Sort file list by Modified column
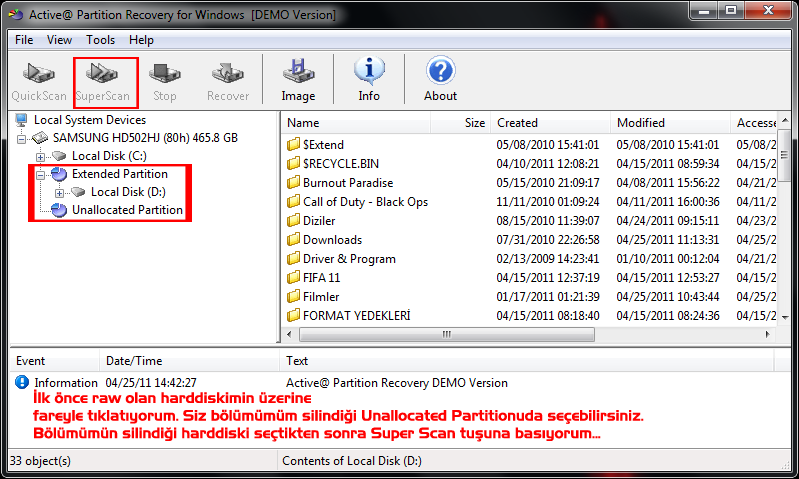799x479 pixels. [670, 123]
